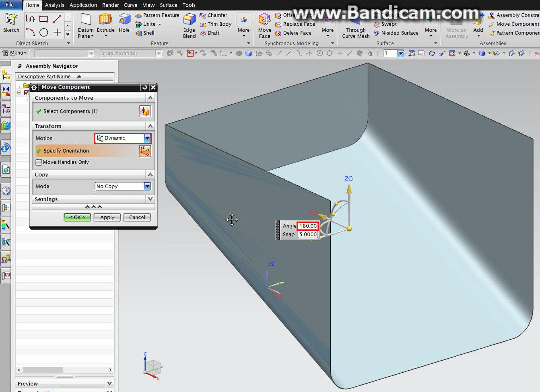Open the Datum Plane dropdown arrow
540x392 pixels.
coord(92,36)
